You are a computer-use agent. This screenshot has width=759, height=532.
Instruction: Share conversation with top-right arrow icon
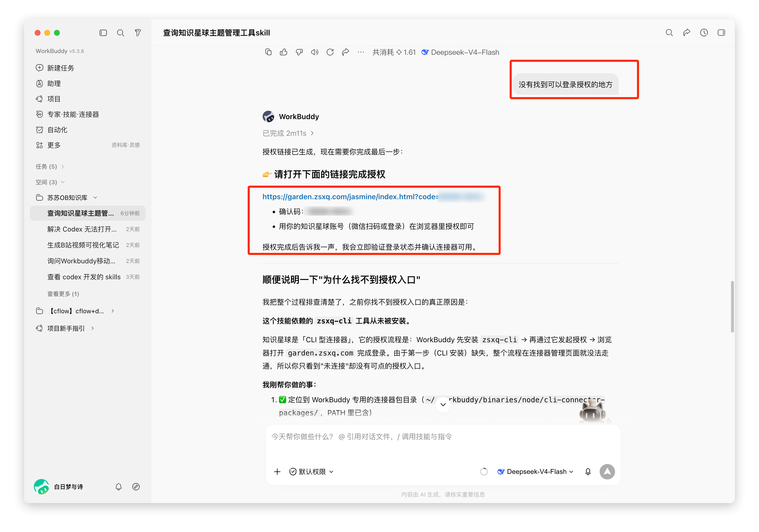coord(687,33)
